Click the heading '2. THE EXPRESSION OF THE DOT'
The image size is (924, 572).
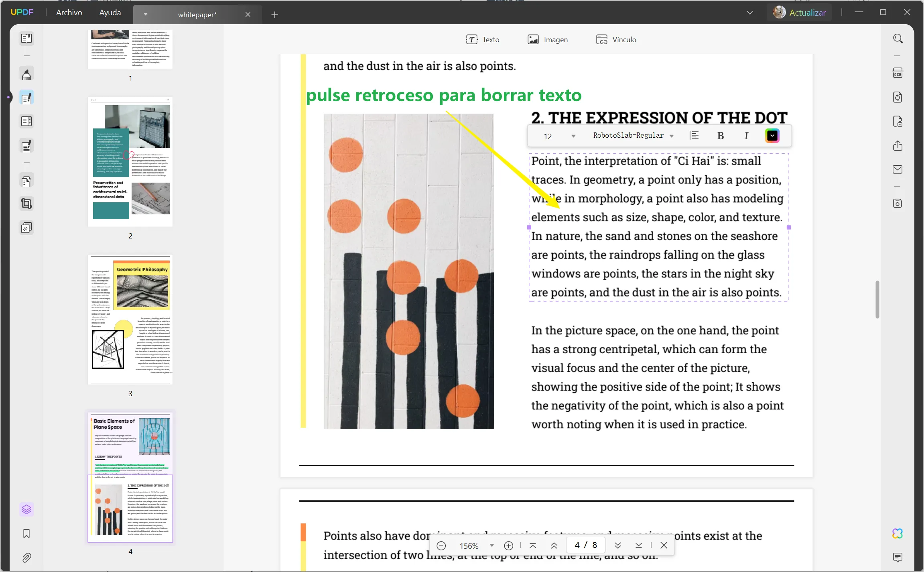(x=659, y=118)
